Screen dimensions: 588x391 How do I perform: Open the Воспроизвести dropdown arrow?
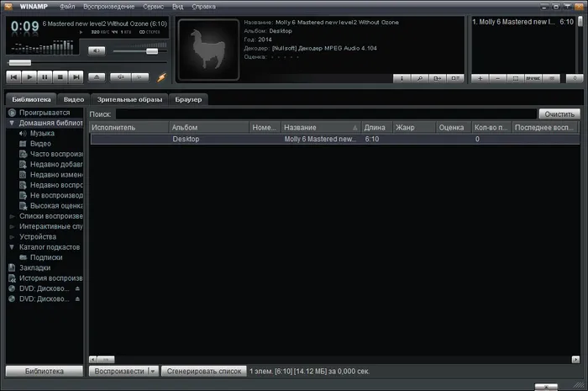153,371
